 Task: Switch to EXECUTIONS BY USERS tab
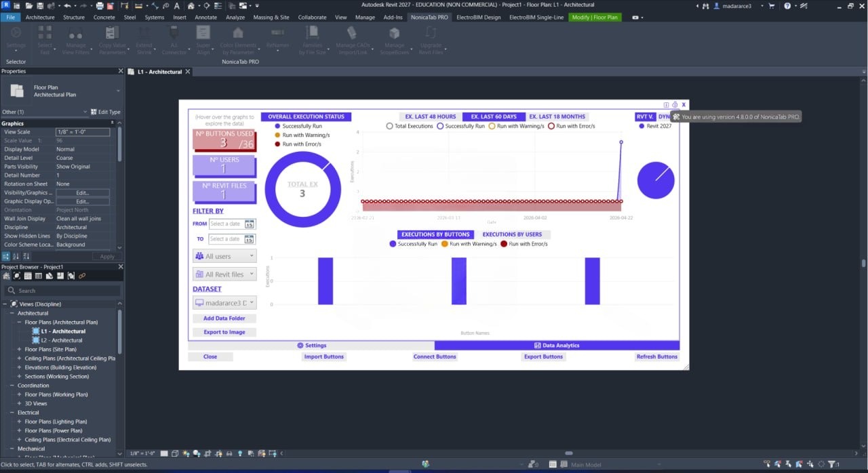pos(512,234)
